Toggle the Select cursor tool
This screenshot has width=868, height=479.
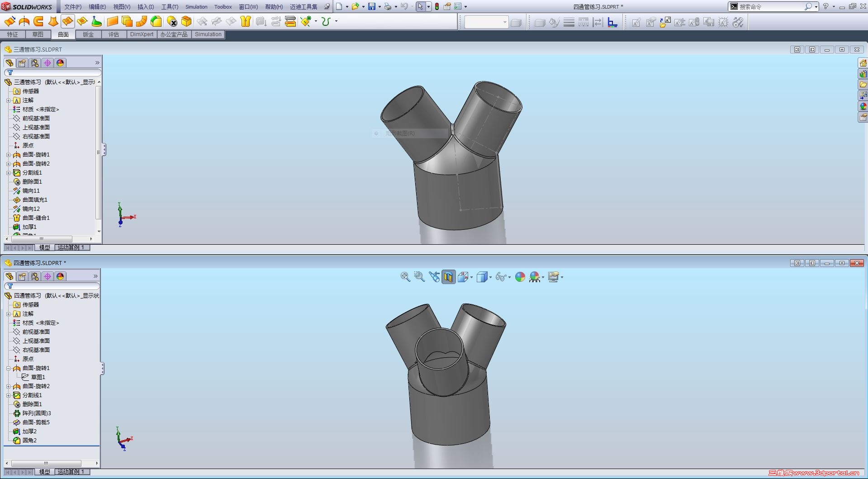(420, 6)
